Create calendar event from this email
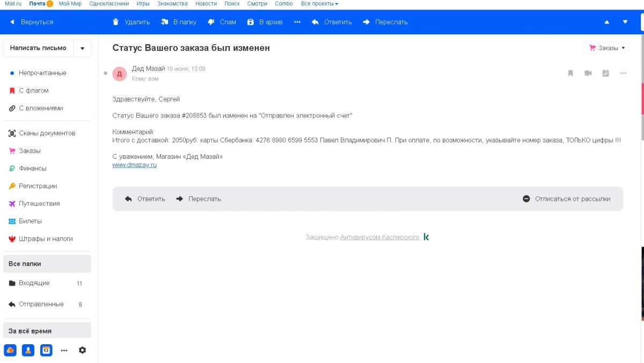 (605, 73)
